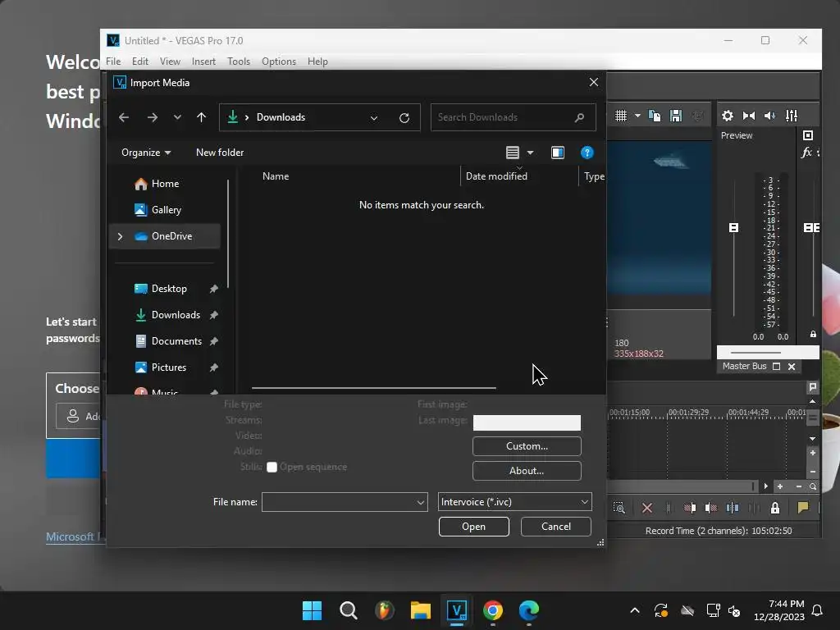Sort by Name column header
This screenshot has width=840, height=630.
click(x=276, y=176)
